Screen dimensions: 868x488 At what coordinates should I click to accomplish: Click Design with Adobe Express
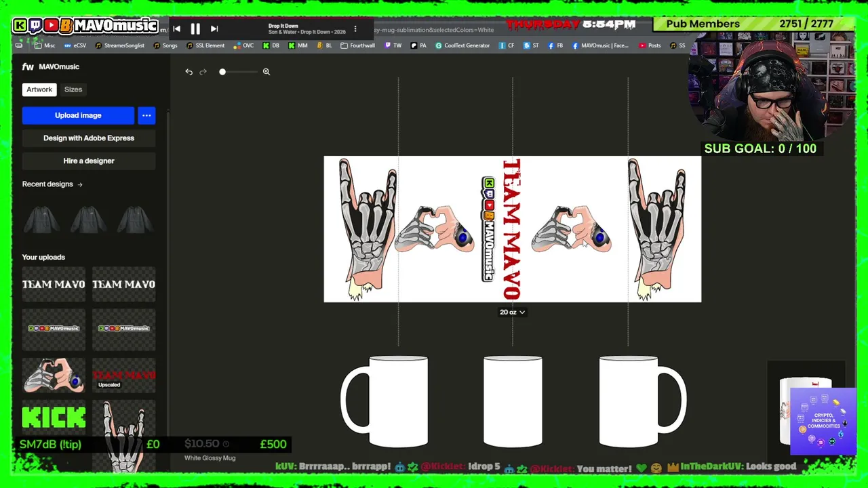click(x=89, y=138)
